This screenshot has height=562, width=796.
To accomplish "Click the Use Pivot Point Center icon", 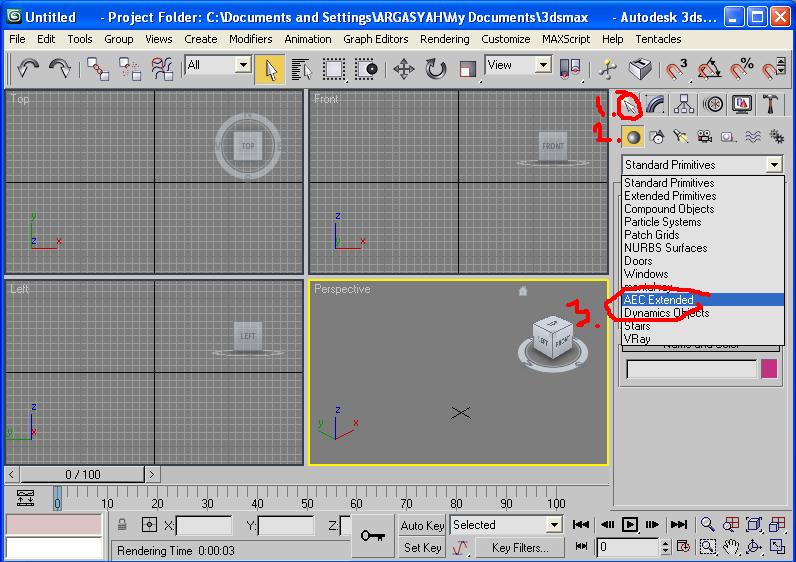I will click(570, 68).
